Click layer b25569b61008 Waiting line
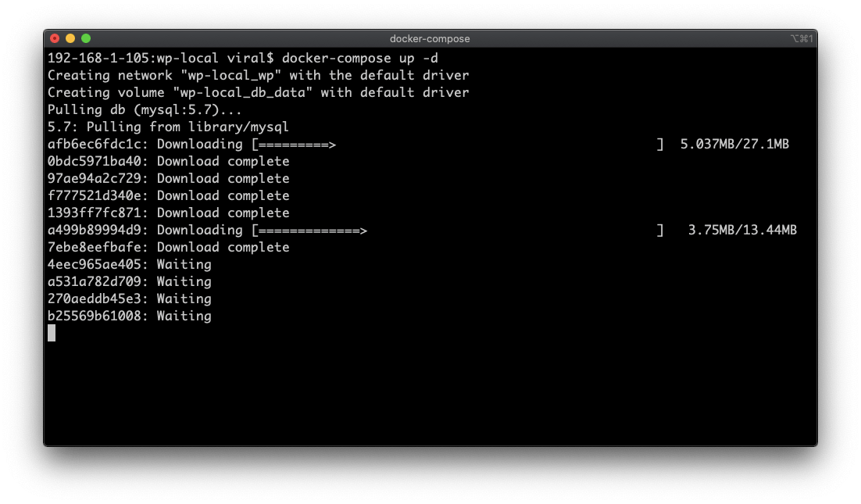Image resolution: width=861 pixels, height=504 pixels. click(129, 316)
